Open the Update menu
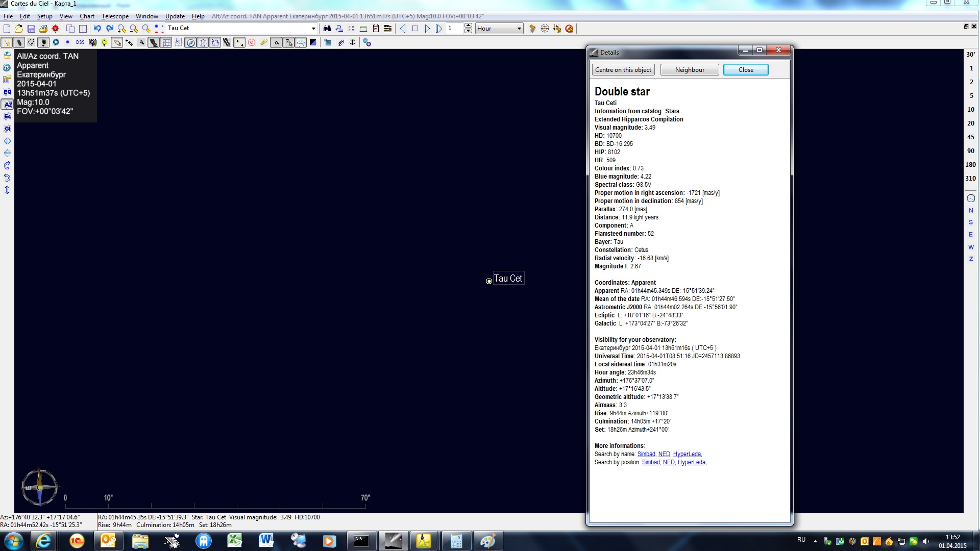Screen dimensions: 980x551 coord(175,16)
